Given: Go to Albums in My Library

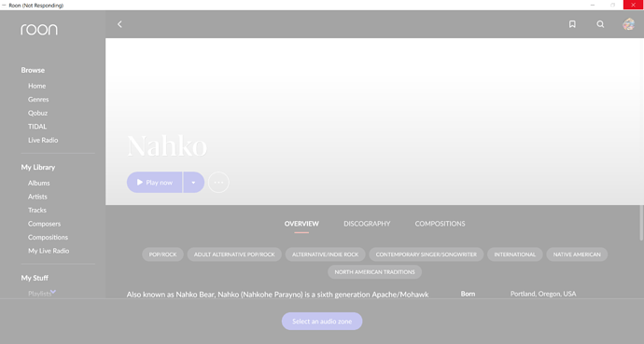Looking at the screenshot, I should click(x=39, y=184).
